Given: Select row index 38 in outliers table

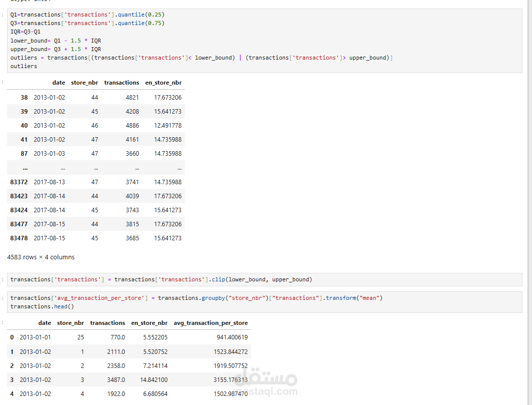Looking at the screenshot, I should pyautogui.click(x=24, y=98).
